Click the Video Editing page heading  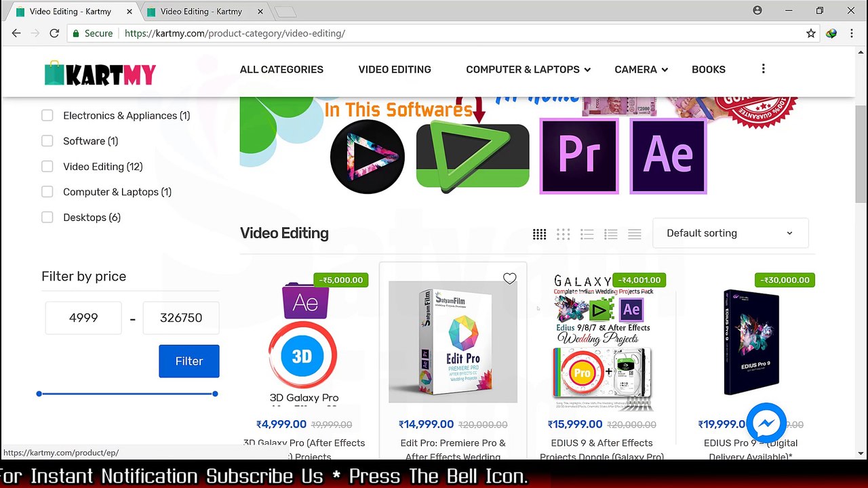coord(284,233)
